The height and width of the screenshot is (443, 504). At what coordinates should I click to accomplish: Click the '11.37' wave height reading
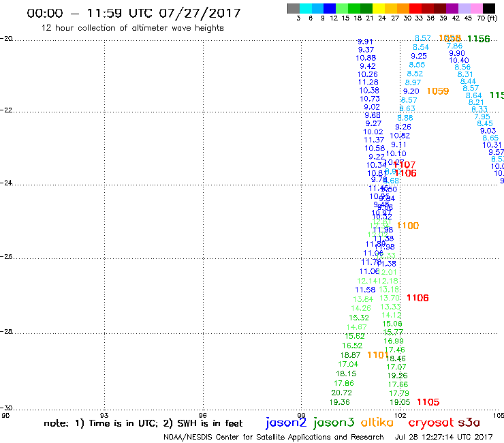374,140
